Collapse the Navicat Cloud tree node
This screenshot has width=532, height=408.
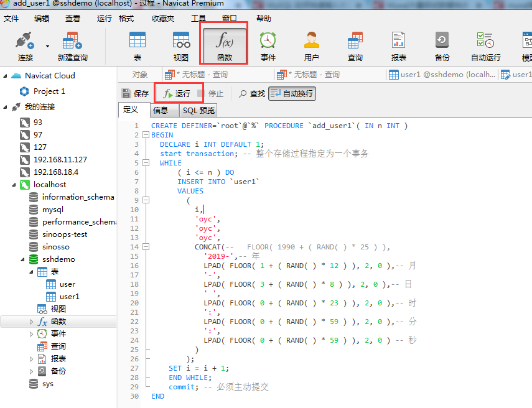(x=5, y=76)
